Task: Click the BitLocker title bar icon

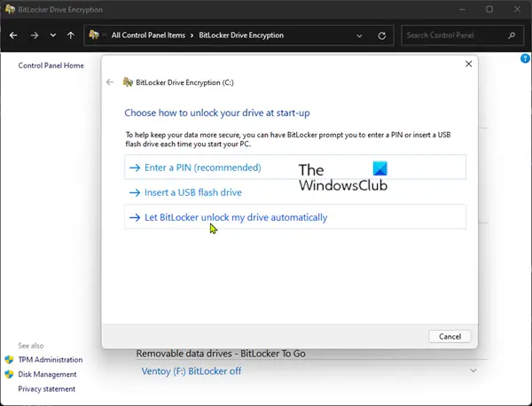Action: click(10, 9)
